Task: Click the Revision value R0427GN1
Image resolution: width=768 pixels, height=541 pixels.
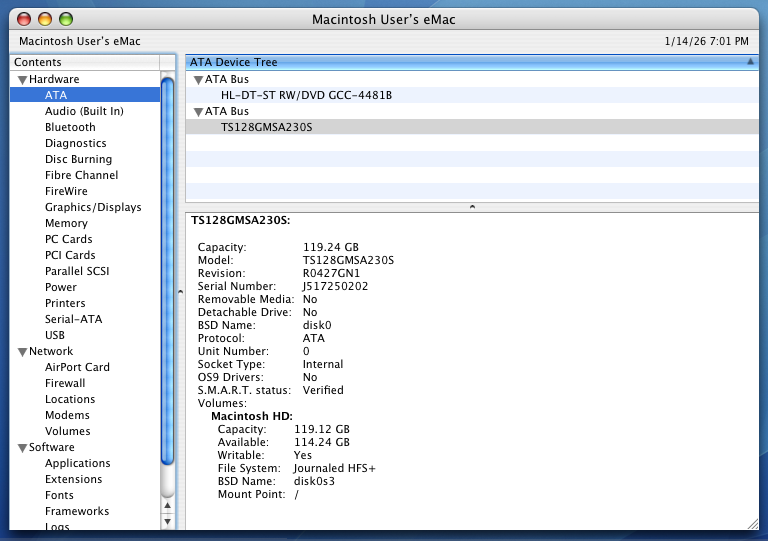Action: (x=331, y=273)
